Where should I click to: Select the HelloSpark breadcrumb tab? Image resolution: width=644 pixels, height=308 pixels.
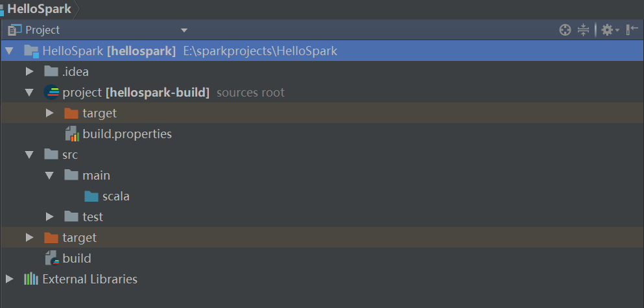(38, 9)
